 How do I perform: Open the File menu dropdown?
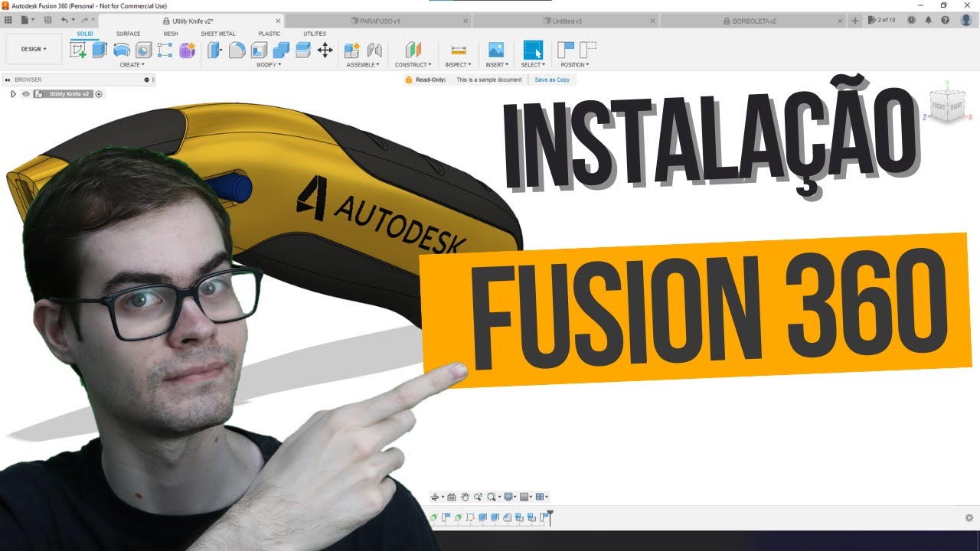click(27, 20)
